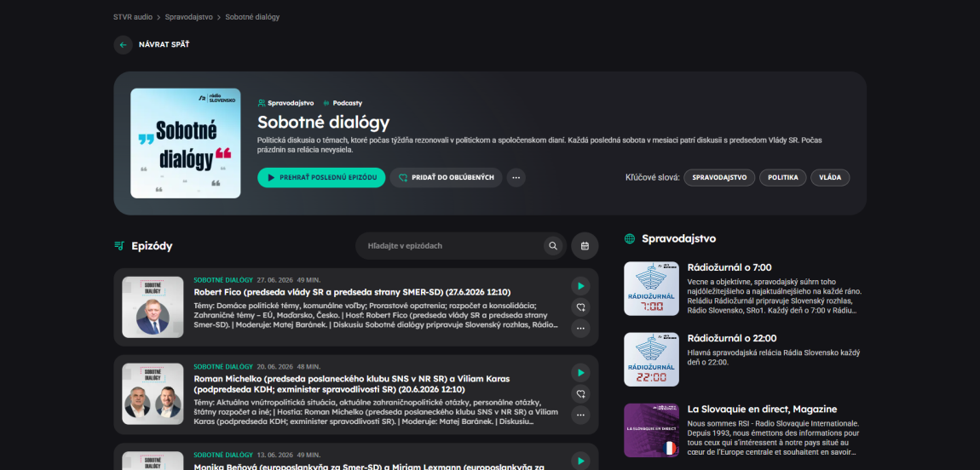Image resolution: width=980 pixels, height=470 pixels.
Task: Open the Rádiožurnál o 7:00 thumbnail
Action: (651, 289)
